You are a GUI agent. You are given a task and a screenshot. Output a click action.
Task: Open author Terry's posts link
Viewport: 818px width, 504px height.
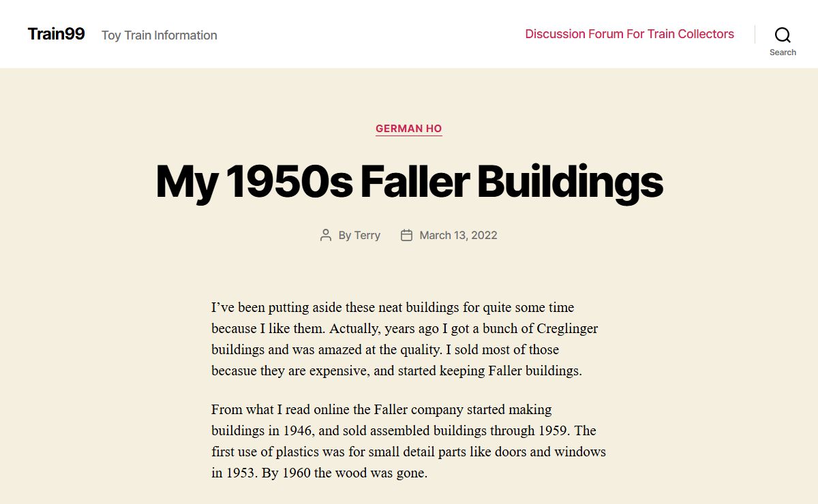pos(367,236)
